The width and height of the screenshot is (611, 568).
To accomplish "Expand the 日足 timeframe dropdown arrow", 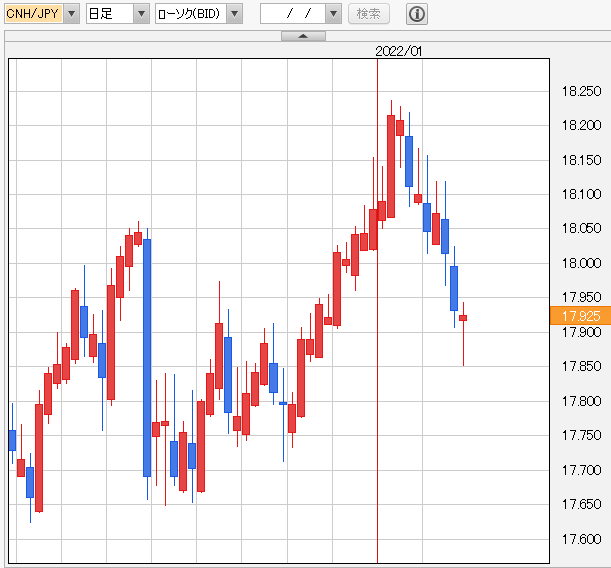I will (141, 14).
